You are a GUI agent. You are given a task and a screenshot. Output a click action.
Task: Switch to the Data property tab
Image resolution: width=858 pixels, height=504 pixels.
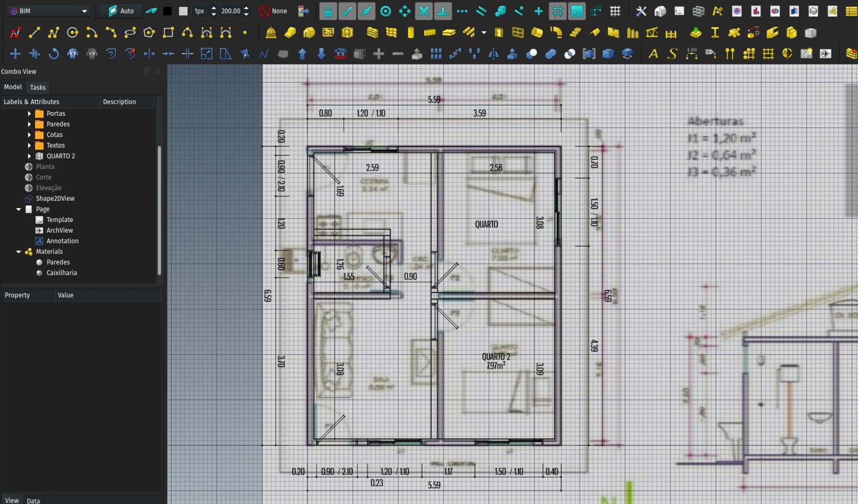tap(33, 501)
